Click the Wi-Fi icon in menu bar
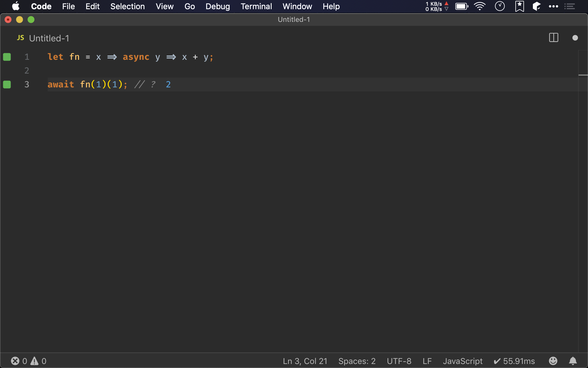The image size is (588, 368). coord(480,6)
